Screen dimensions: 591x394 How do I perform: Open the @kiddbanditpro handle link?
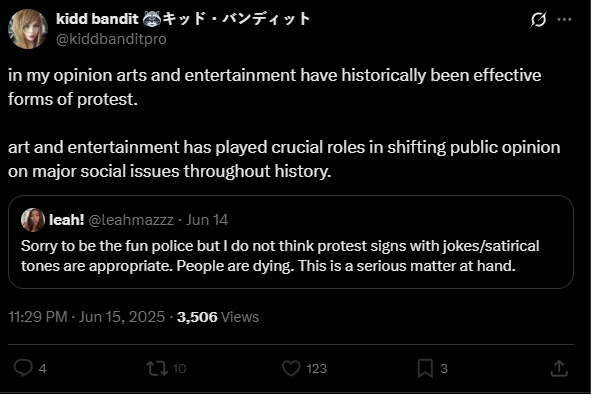111,39
